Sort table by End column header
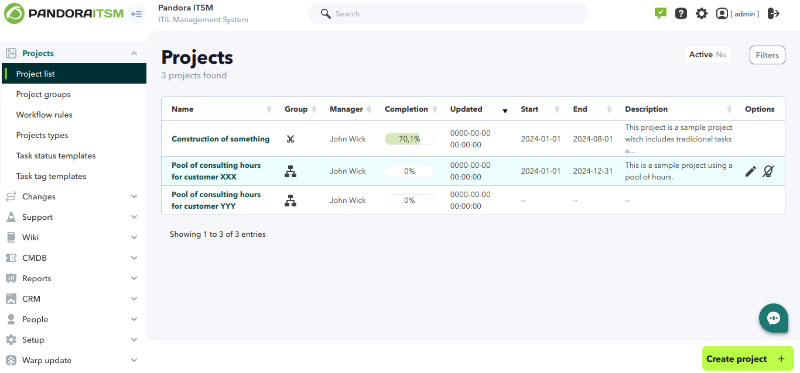The image size is (800, 373). pos(592,109)
